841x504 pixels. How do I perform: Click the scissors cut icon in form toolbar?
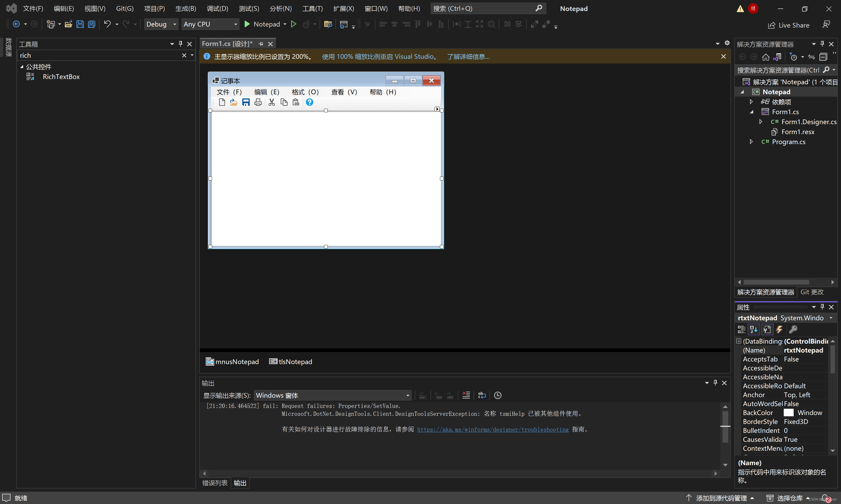pos(271,102)
